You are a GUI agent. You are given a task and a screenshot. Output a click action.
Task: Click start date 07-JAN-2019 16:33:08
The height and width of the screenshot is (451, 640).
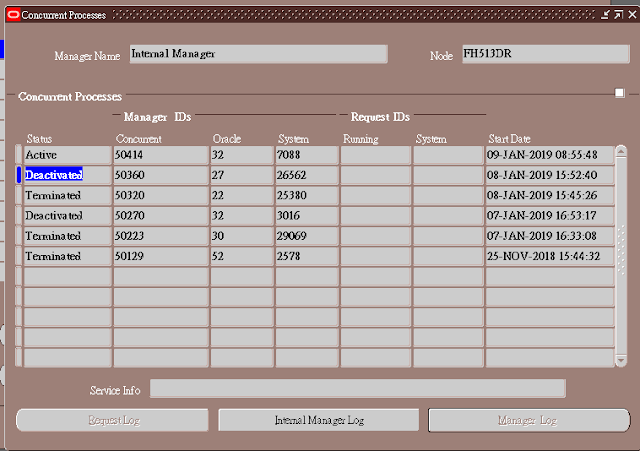click(x=550, y=236)
